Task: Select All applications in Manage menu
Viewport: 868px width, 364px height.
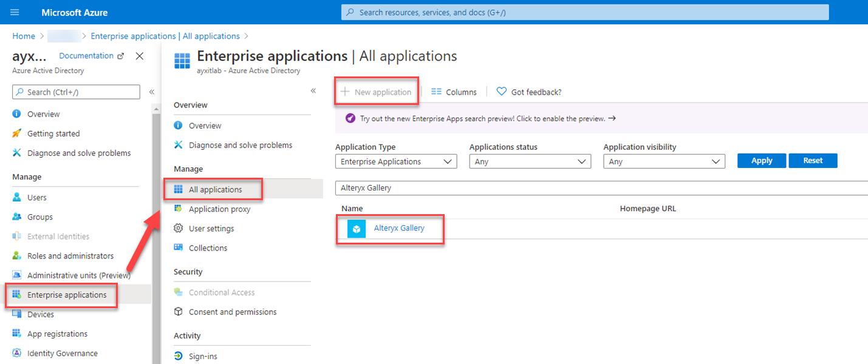Action: 215,189
